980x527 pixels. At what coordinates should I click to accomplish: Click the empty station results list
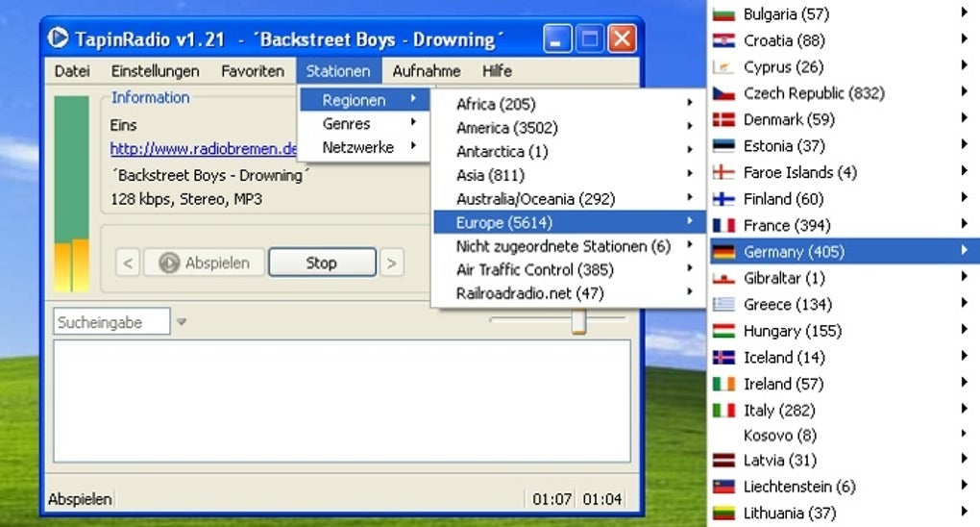click(342, 401)
